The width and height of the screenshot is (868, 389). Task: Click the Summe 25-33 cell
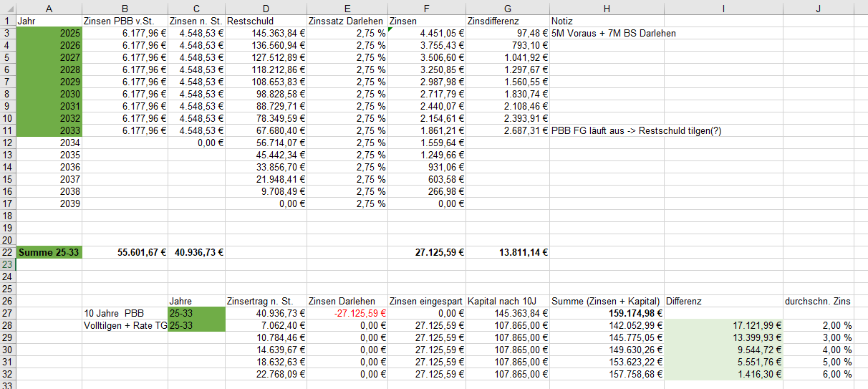pos(49,252)
